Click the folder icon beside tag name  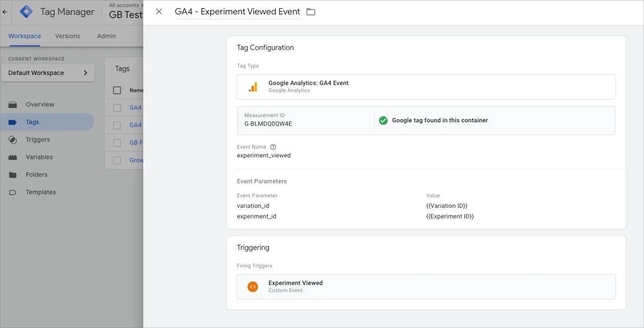click(311, 12)
